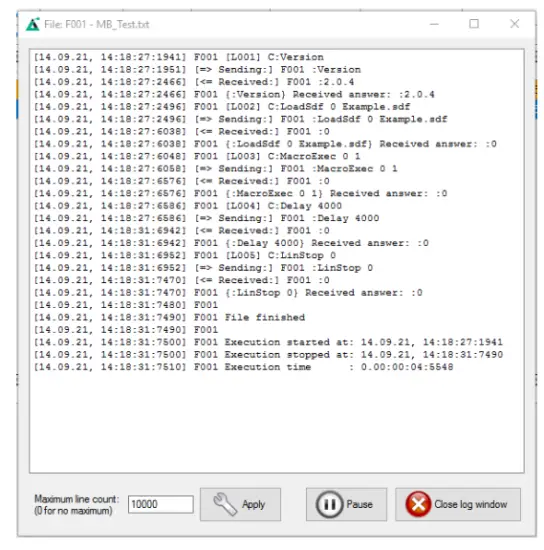Click line '[L004] C:Delay 4000'
The height and width of the screenshot is (550, 544).
pos(188,206)
